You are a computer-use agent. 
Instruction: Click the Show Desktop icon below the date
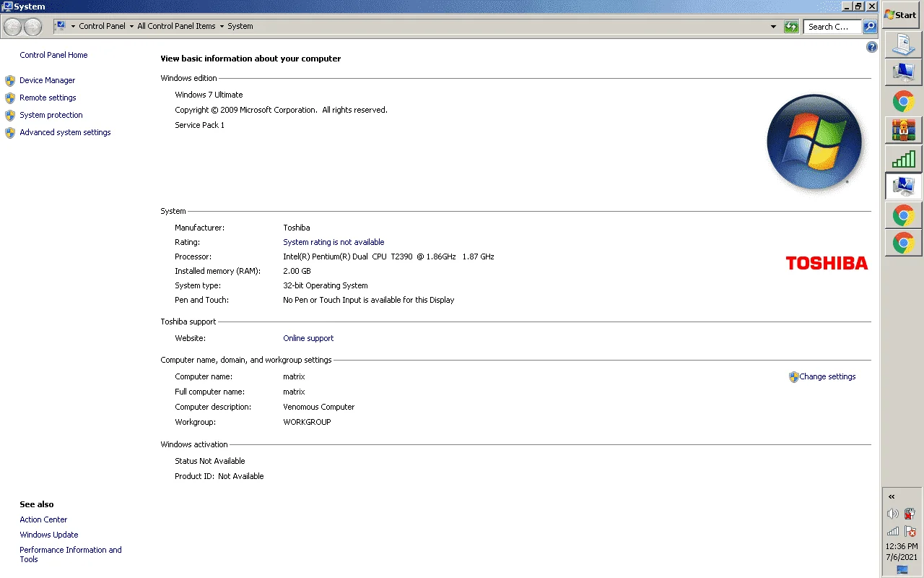point(902,570)
